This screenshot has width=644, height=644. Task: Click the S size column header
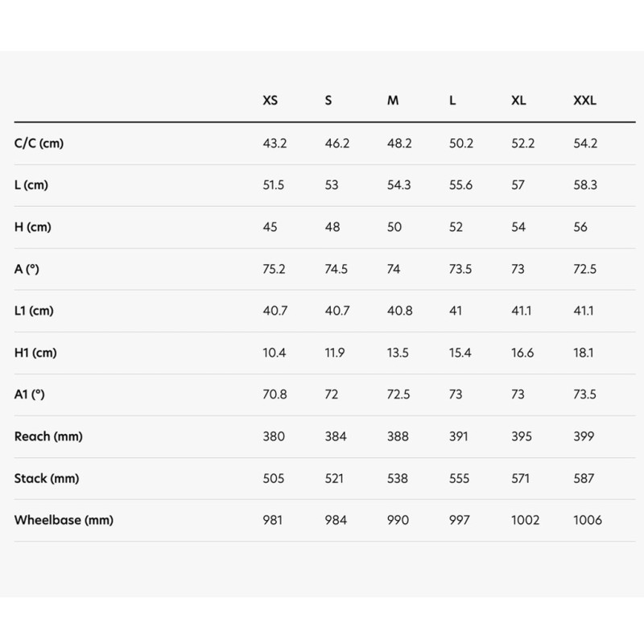[328, 101]
